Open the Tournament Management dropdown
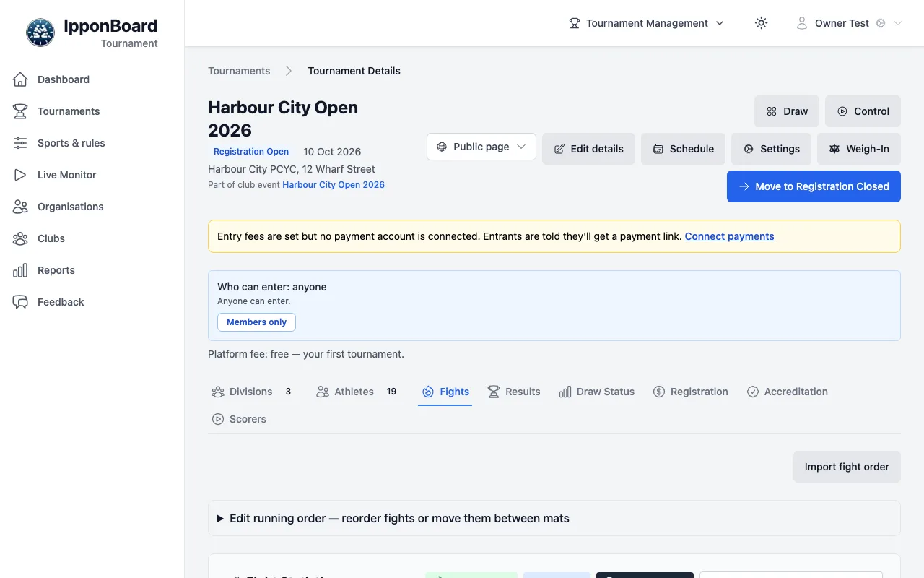The height and width of the screenshot is (578, 924). [x=647, y=23]
